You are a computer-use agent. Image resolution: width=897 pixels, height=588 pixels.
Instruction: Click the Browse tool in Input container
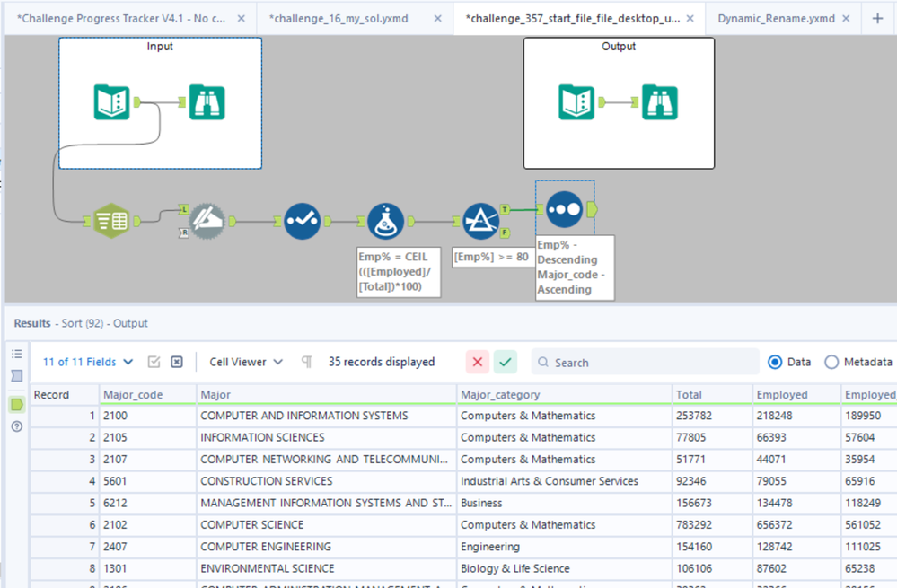(x=207, y=102)
